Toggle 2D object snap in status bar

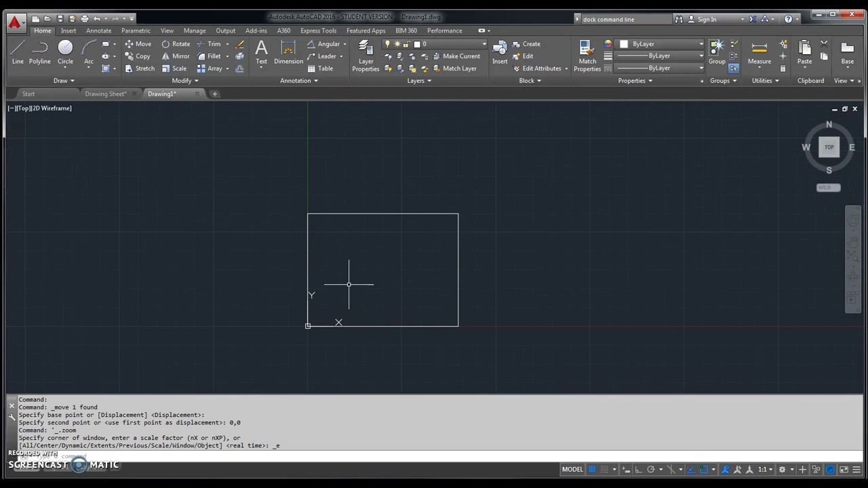coord(704,469)
